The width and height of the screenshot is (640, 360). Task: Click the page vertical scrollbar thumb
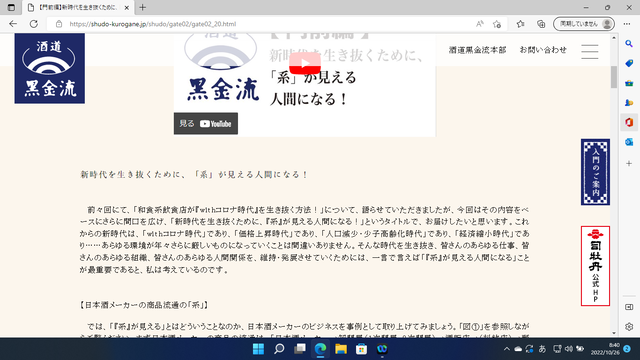tap(614, 77)
